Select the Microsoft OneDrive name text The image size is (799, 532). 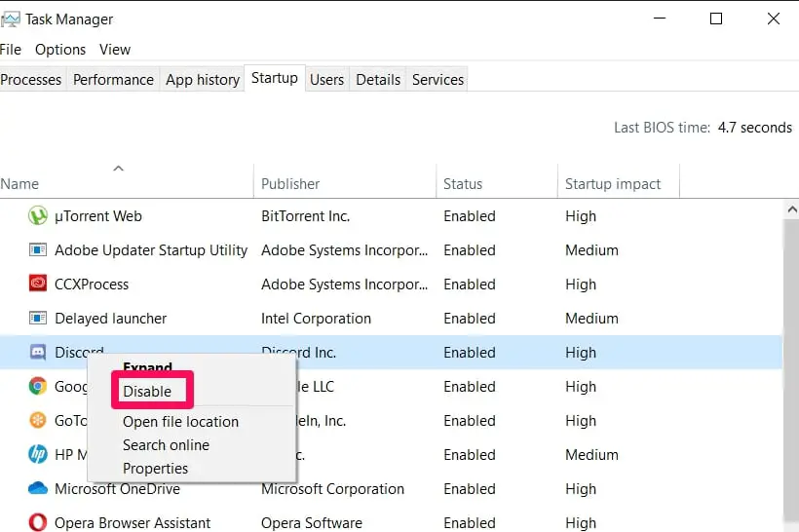[x=117, y=489]
